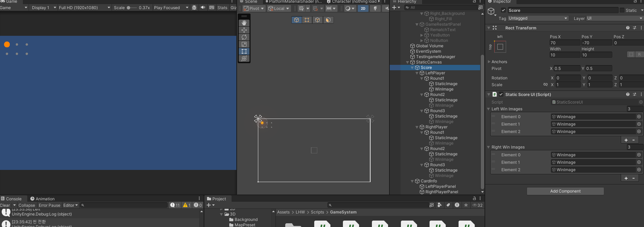Click the Raw edit mode R button
Viewport: 644px width, 227px height.
tap(639, 54)
